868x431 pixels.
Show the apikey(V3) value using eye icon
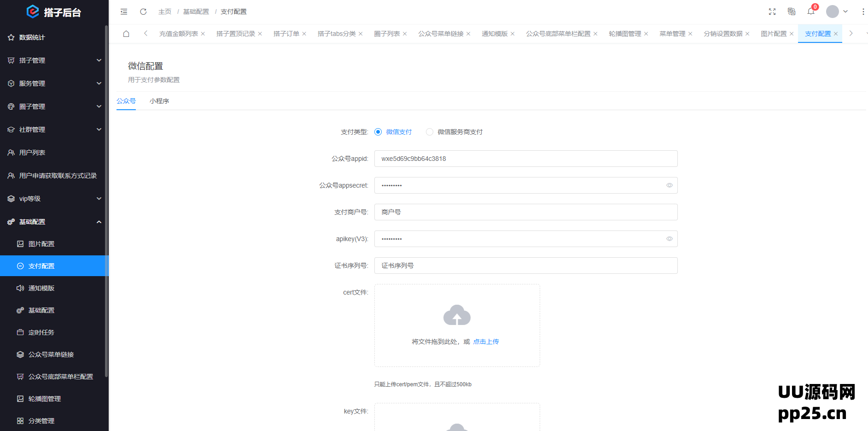(670, 239)
